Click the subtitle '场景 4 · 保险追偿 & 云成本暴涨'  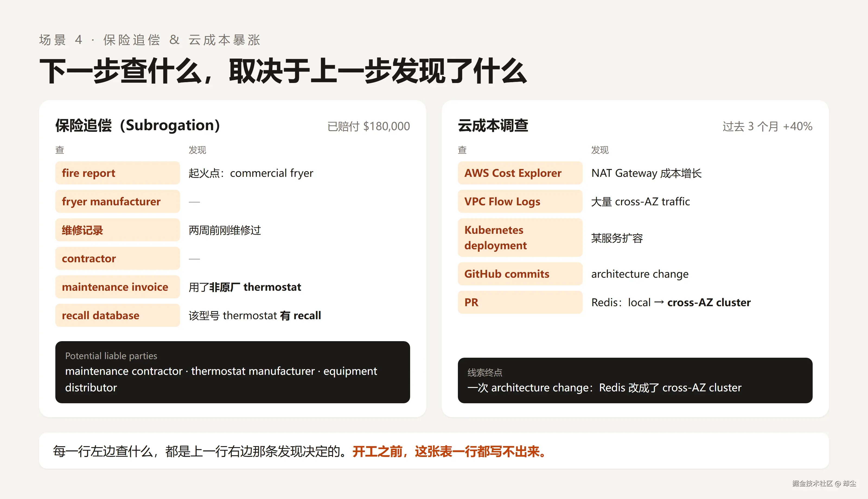tap(149, 40)
